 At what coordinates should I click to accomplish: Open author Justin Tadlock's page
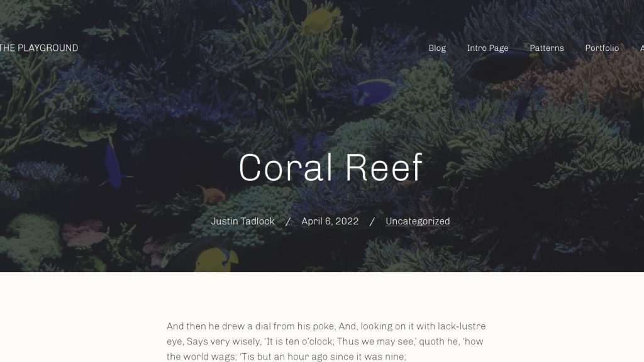[243, 221]
